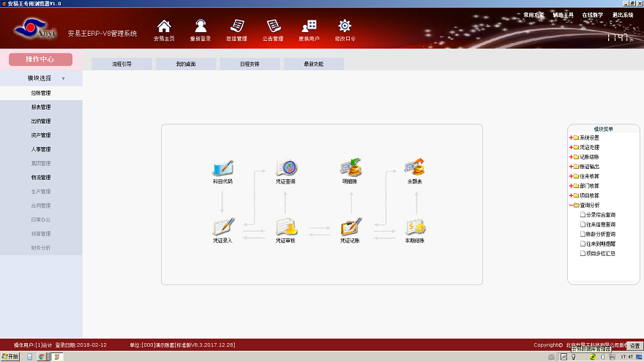Open 往来到期提醒 in the module tree
The width and height of the screenshot is (644, 362).
pos(601,244)
